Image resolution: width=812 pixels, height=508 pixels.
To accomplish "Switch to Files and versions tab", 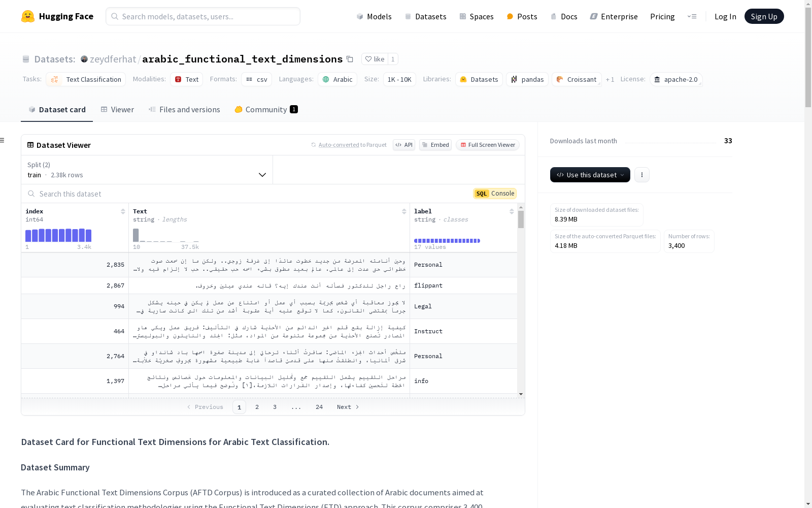I will click(x=184, y=109).
